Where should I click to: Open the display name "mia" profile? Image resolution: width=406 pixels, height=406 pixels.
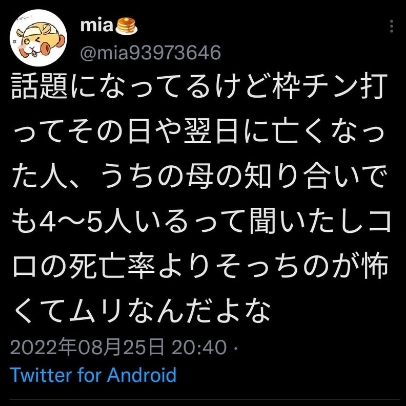(x=97, y=25)
